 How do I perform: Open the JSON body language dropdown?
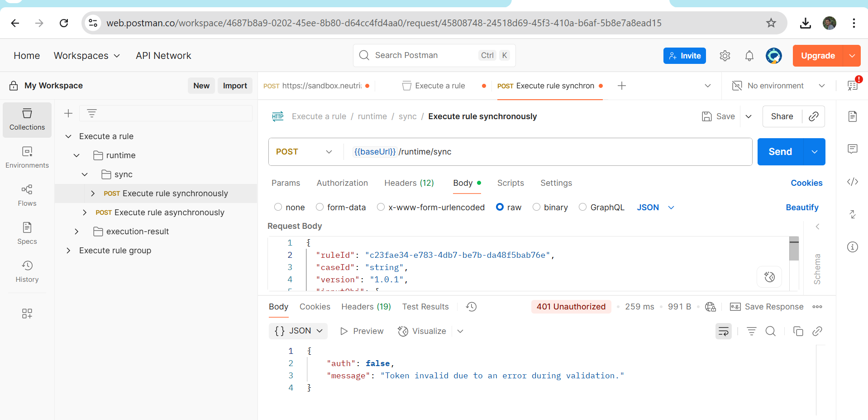point(655,207)
